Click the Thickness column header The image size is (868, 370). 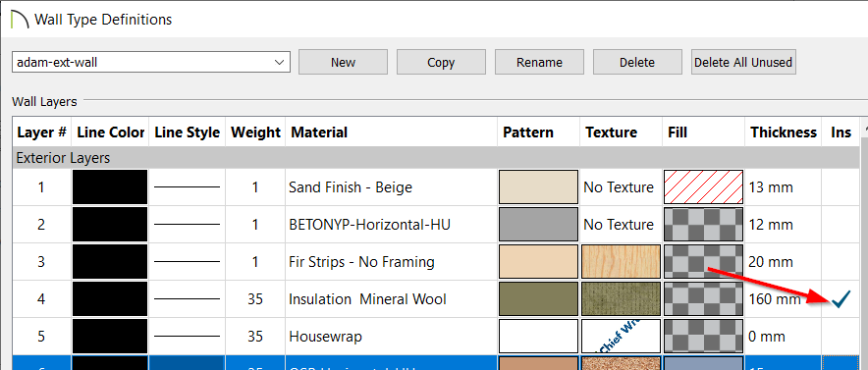tap(784, 132)
